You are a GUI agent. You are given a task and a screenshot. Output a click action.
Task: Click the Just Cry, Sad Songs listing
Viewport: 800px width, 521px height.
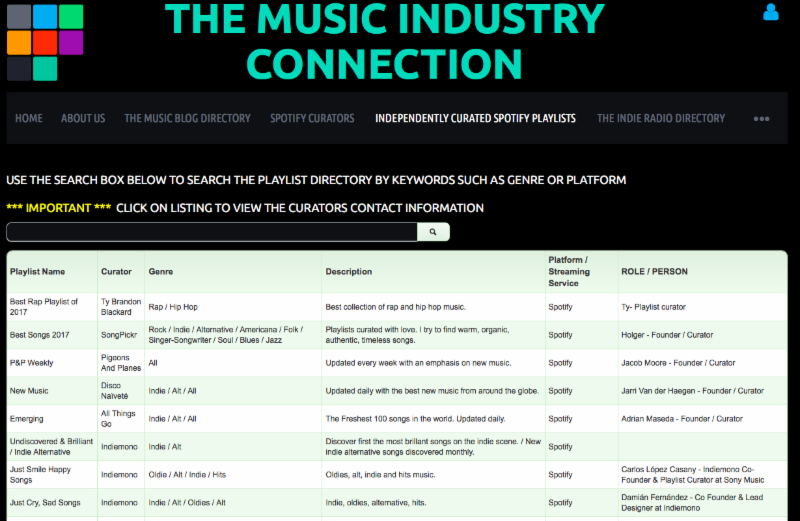coord(45,502)
